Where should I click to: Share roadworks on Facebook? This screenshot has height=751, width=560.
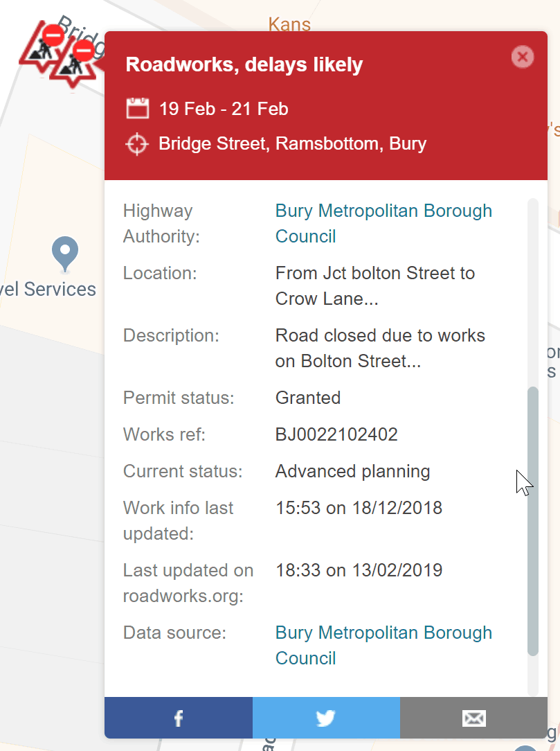[179, 718]
